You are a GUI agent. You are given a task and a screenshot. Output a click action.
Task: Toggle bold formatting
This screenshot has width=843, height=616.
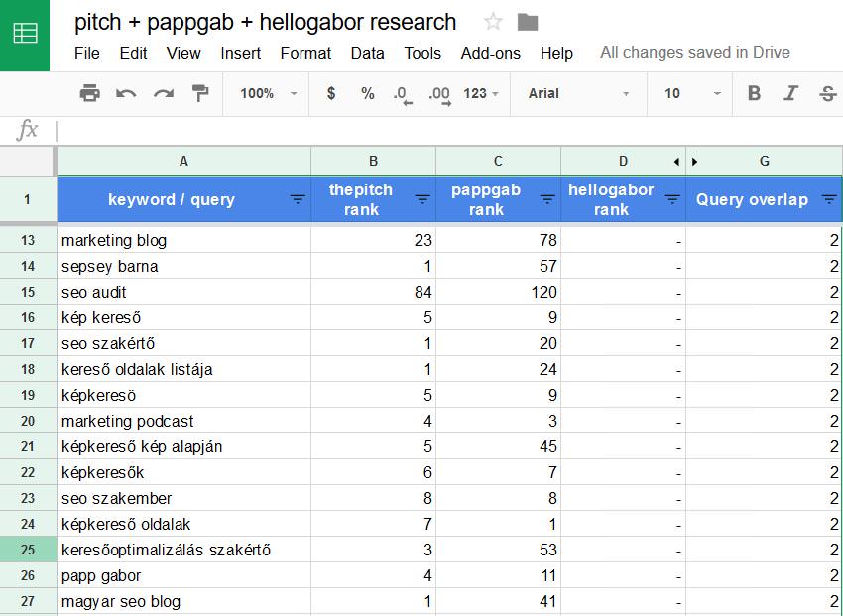(x=754, y=93)
